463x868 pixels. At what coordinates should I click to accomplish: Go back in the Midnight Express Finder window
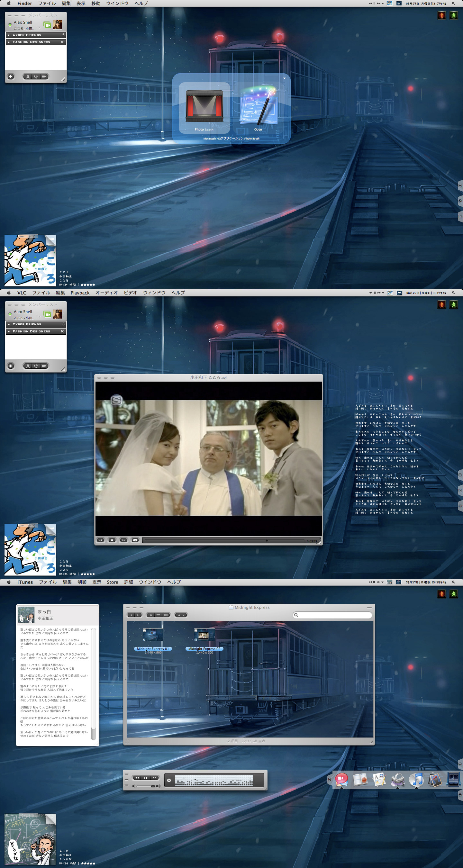click(x=132, y=615)
